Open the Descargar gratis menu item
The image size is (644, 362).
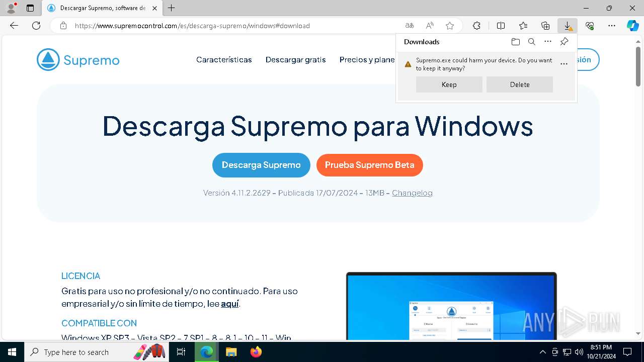[295, 60]
